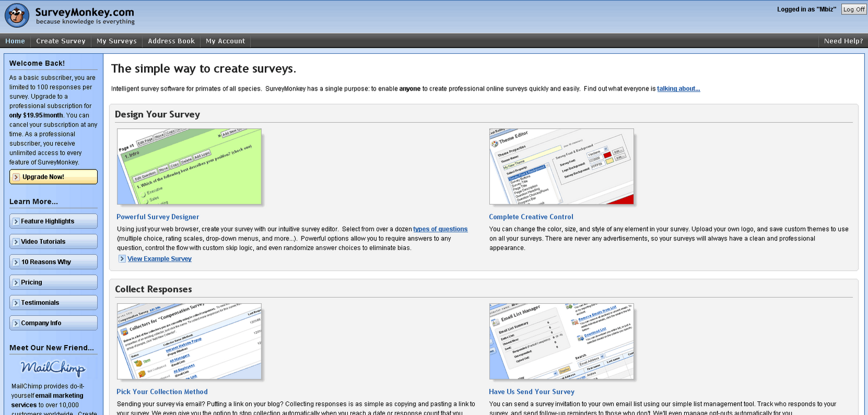Go to My Surveys
The height and width of the screenshot is (415, 868).
pos(117,41)
